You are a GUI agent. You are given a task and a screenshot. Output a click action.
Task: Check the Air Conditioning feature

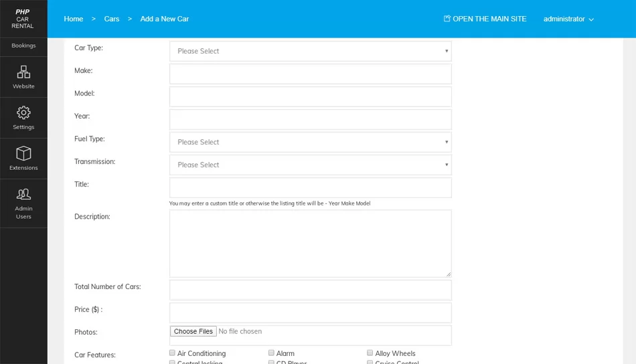[172, 353]
